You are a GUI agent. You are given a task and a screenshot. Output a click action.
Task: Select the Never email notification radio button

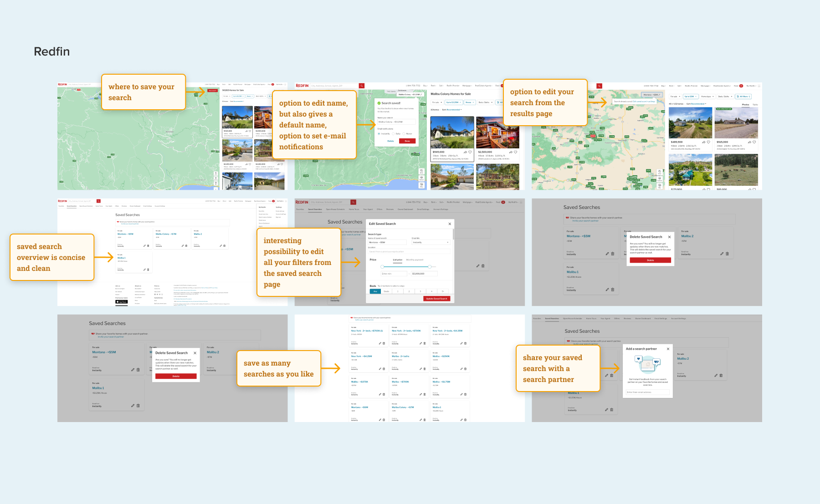(x=404, y=134)
